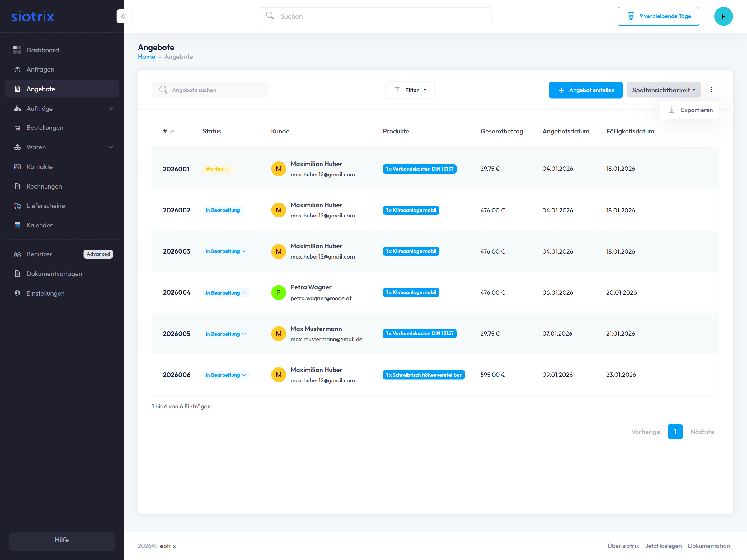Click Petra Wagner's green avatar
The image size is (747, 560).
(x=278, y=293)
